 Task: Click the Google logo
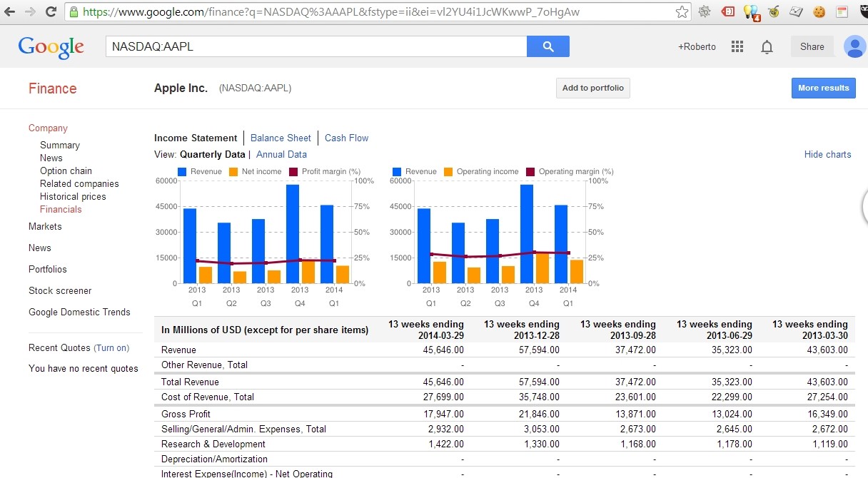[x=51, y=47]
